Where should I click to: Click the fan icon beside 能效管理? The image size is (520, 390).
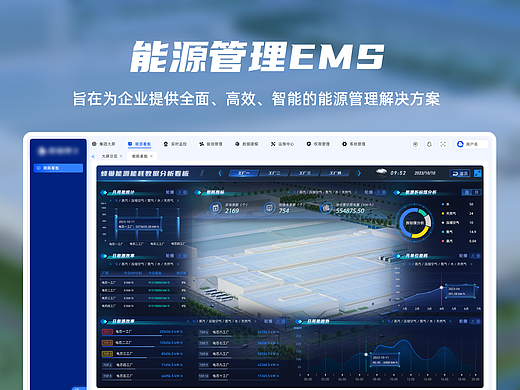201,144
